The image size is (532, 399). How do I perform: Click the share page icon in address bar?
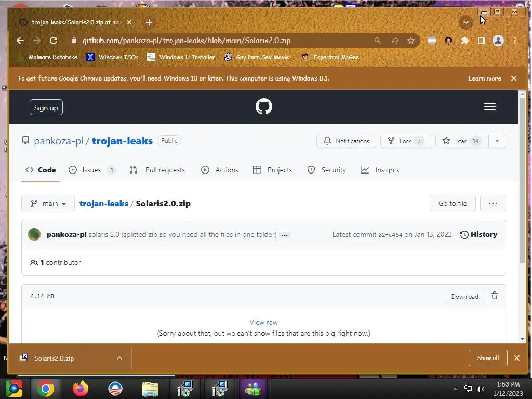394,41
